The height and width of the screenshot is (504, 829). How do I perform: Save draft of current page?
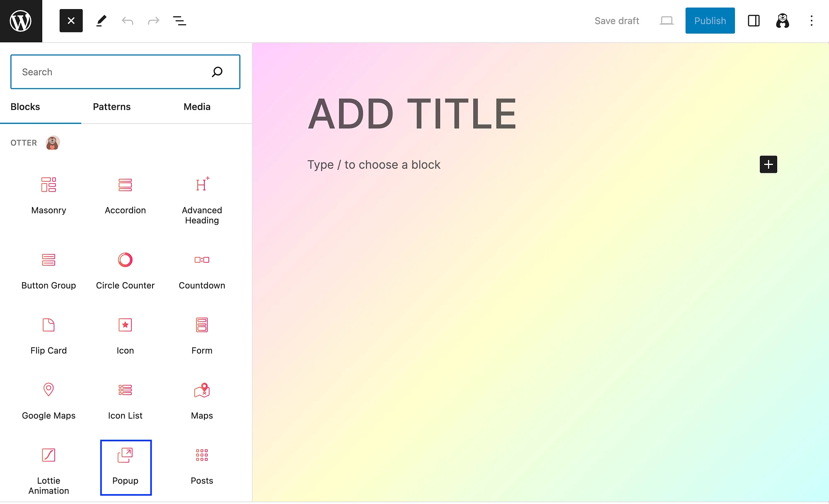click(x=617, y=20)
